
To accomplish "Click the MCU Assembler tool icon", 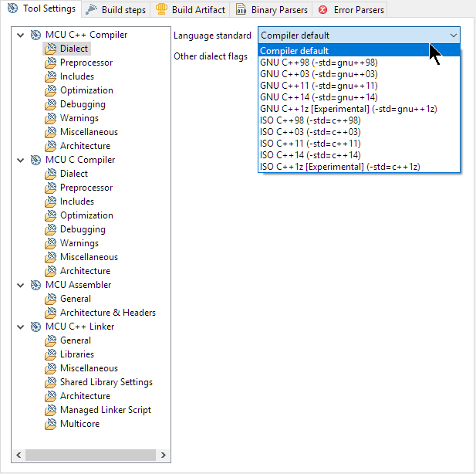I will click(35, 285).
